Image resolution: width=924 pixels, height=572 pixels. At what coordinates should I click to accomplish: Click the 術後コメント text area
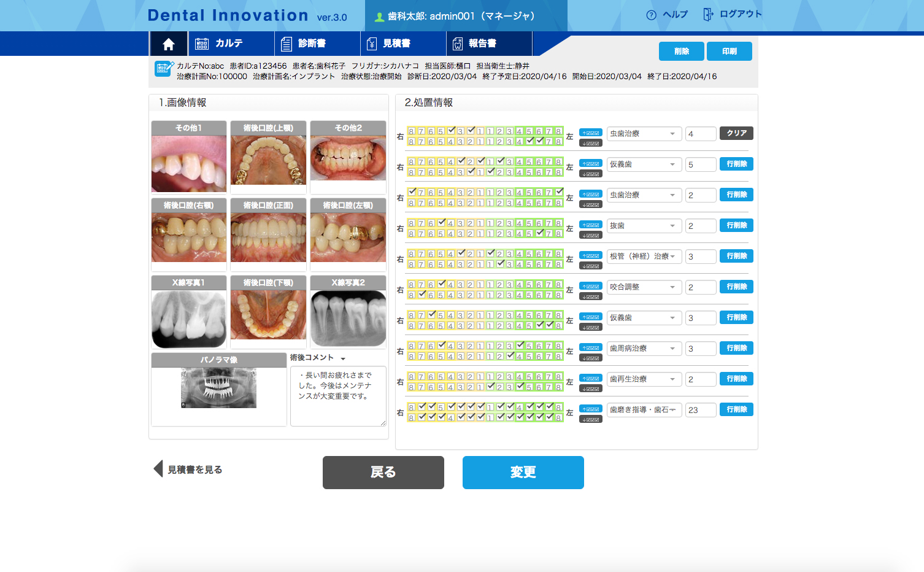tap(338, 396)
